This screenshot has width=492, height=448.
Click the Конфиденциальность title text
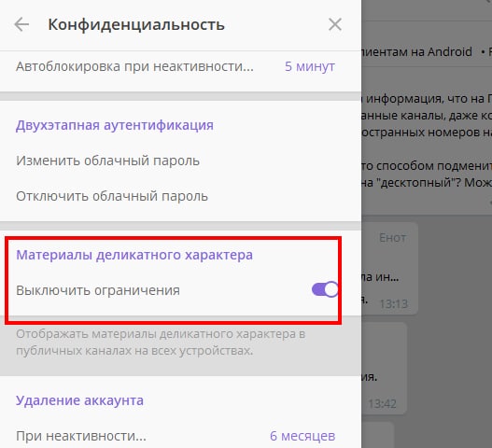point(136,24)
